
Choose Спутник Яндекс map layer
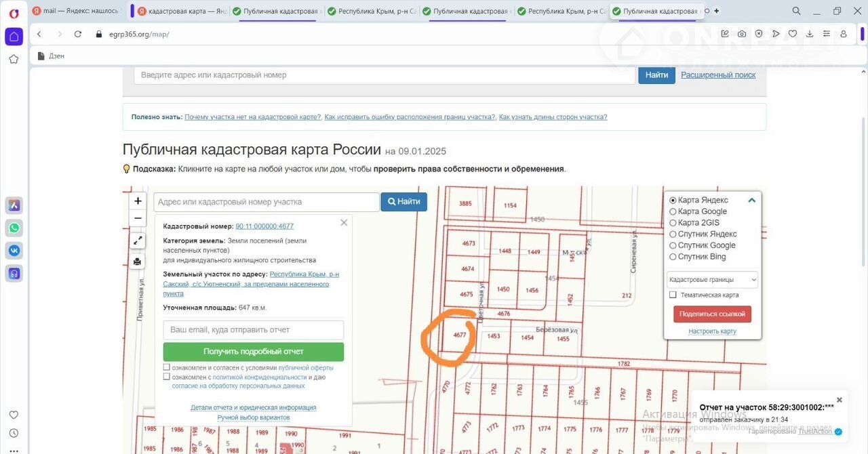[x=673, y=234]
